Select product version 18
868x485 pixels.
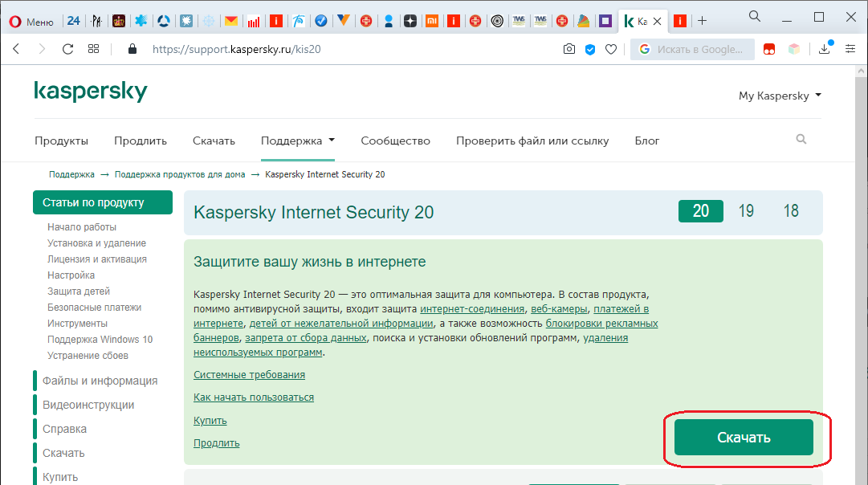790,211
